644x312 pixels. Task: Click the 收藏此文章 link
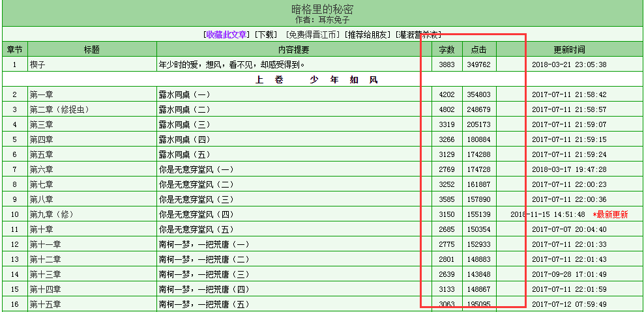(x=227, y=35)
